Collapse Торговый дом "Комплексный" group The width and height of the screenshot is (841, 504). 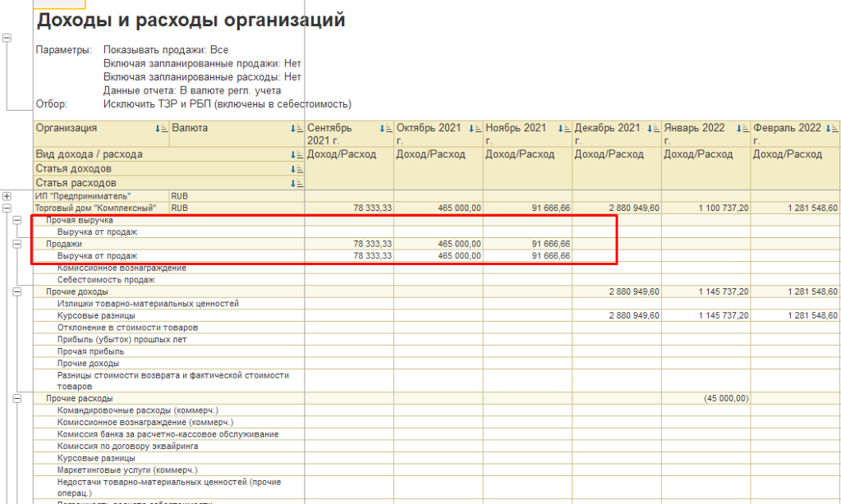(x=7, y=208)
